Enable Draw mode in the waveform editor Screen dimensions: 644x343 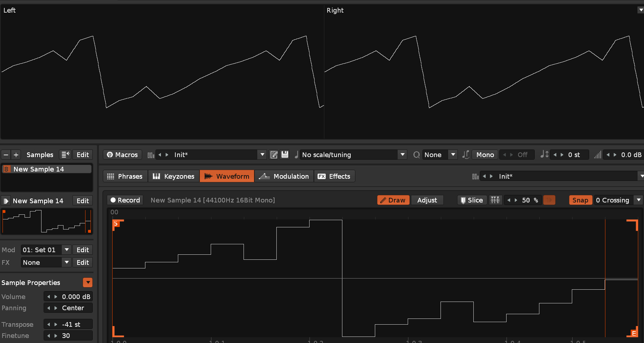[393, 200]
